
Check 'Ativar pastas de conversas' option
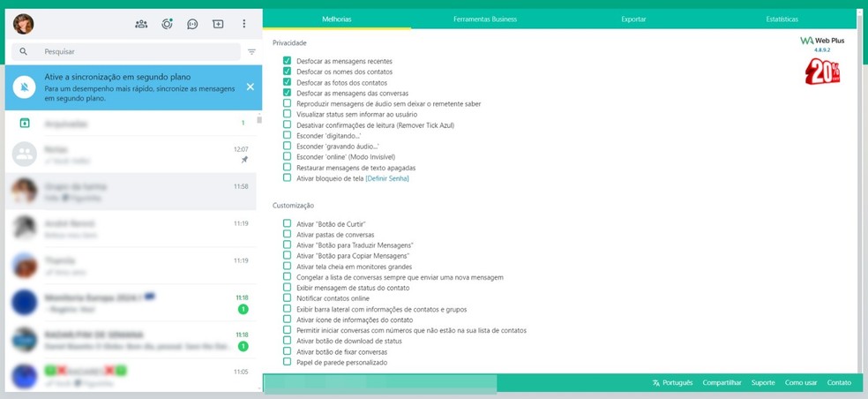pos(287,234)
